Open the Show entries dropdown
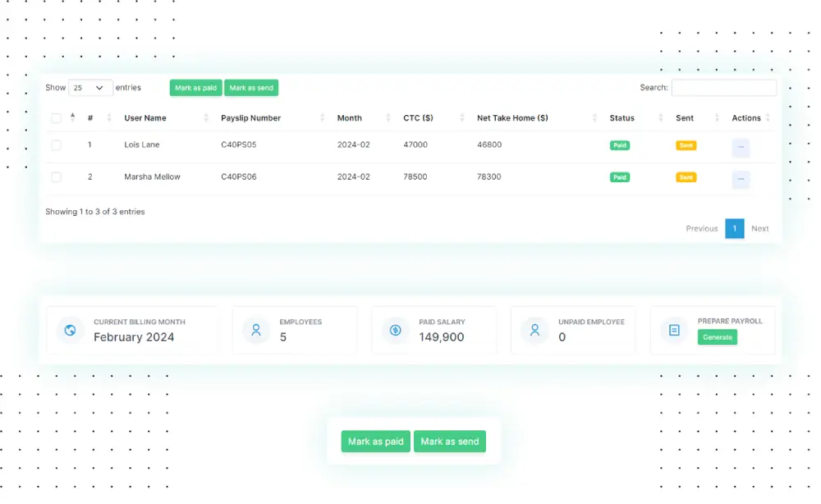This screenshot has height=504, width=821. (x=89, y=87)
